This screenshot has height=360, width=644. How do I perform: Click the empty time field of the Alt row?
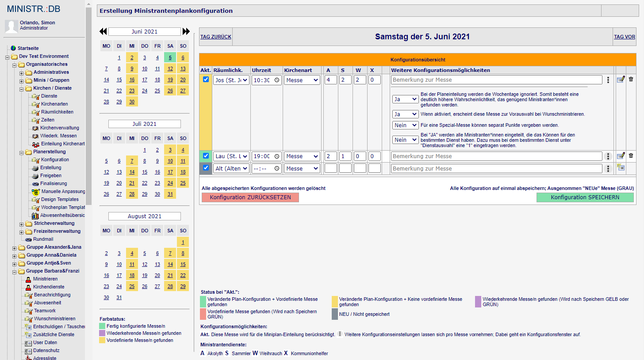[267, 169]
